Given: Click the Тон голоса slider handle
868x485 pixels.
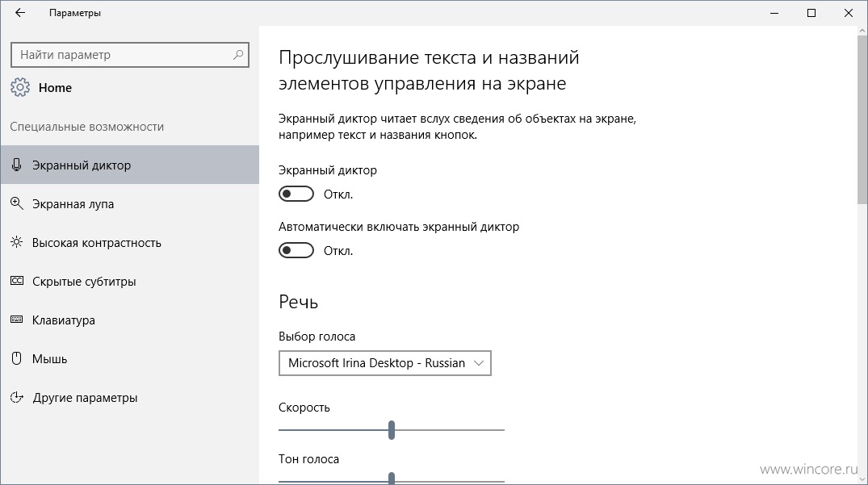Looking at the screenshot, I should click(x=392, y=479).
